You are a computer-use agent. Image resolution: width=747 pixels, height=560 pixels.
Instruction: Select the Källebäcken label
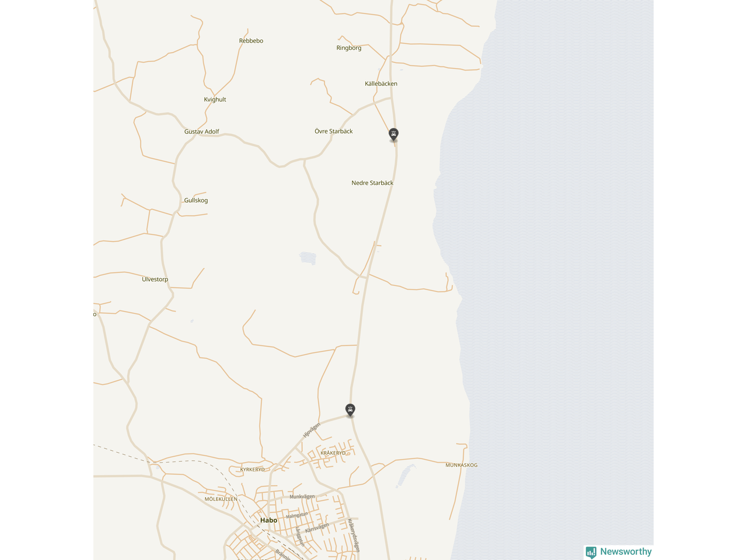(x=381, y=84)
